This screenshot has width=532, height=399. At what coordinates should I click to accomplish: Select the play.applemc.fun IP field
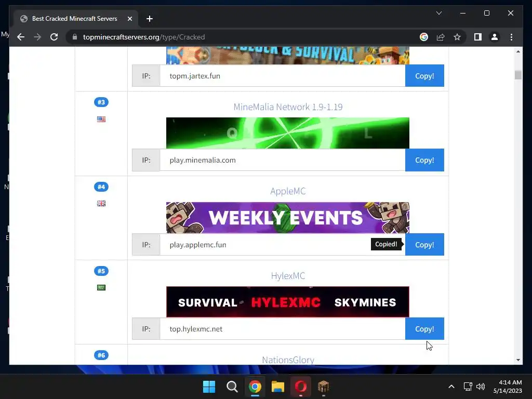(282, 244)
